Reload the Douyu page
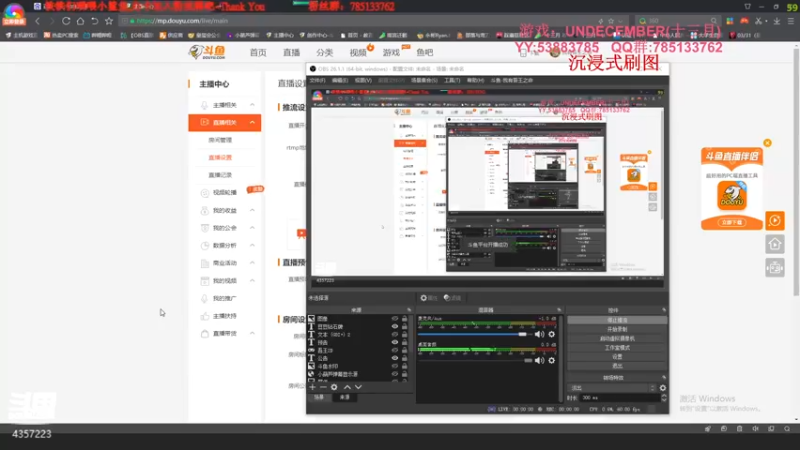 [x=66, y=21]
